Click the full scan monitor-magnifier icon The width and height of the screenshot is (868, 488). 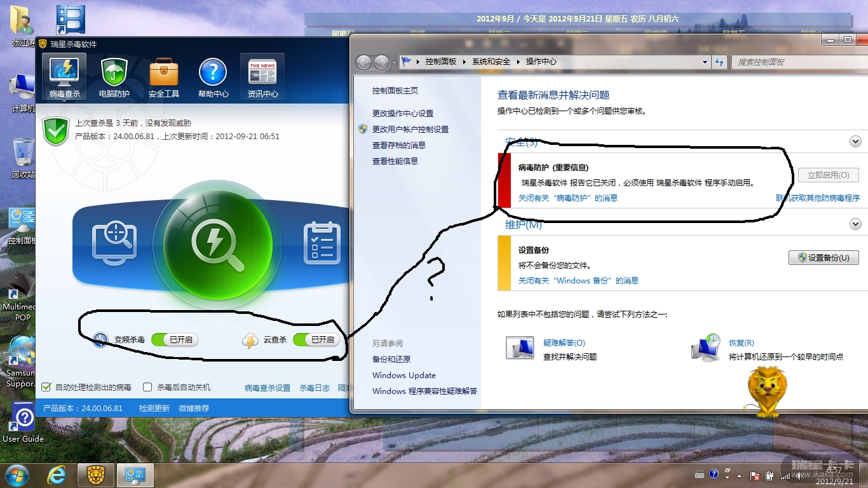(x=113, y=243)
